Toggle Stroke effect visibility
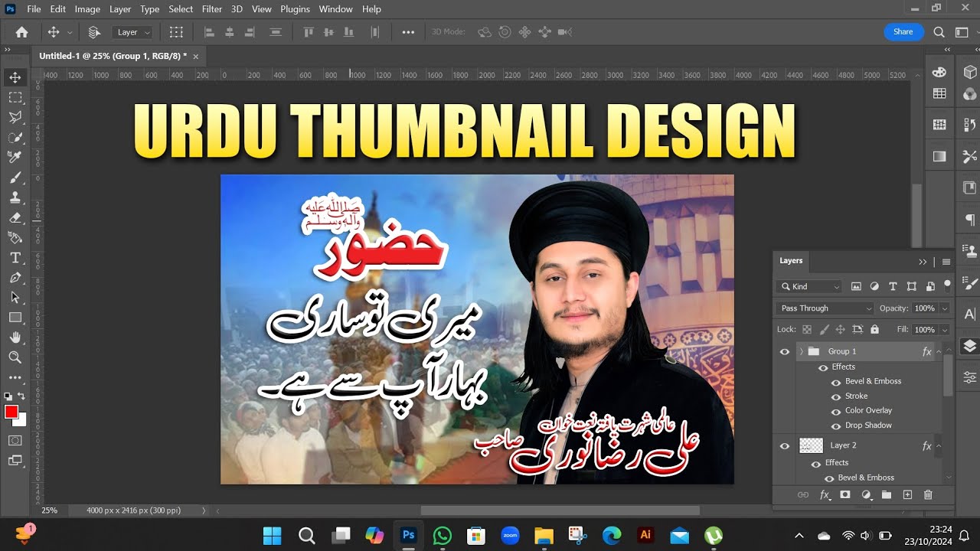This screenshot has width=980, height=551. (836, 396)
